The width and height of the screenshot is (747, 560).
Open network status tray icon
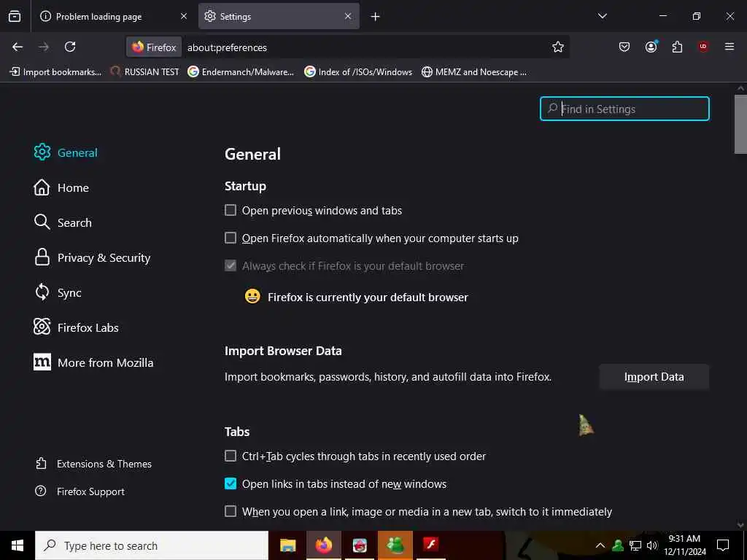635,545
